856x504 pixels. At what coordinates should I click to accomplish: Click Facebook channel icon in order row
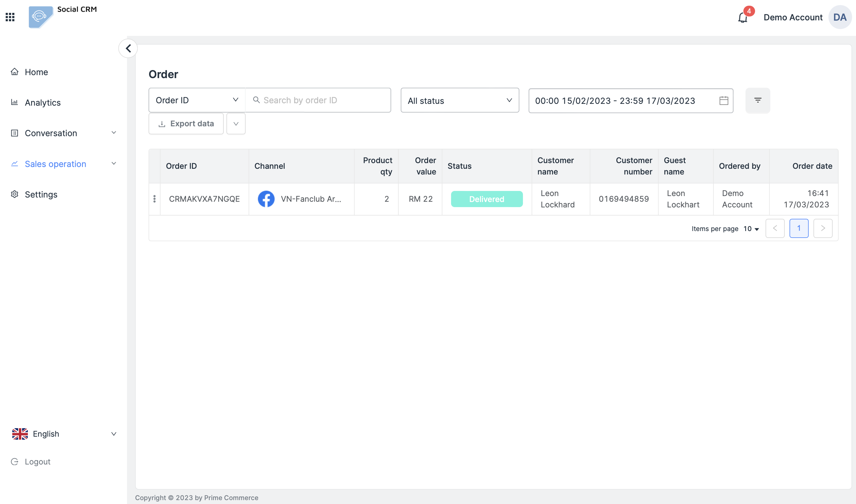pos(266,199)
